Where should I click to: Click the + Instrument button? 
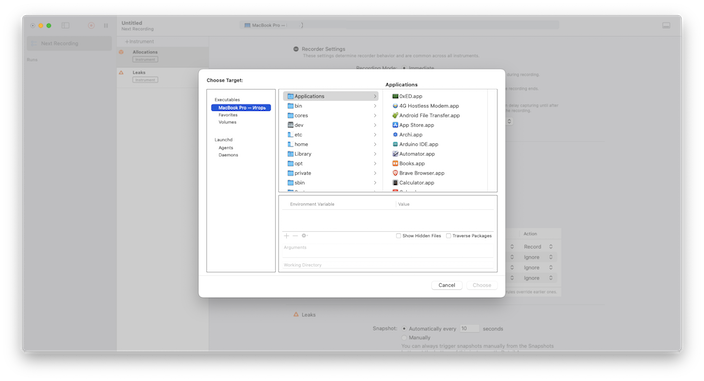[139, 41]
